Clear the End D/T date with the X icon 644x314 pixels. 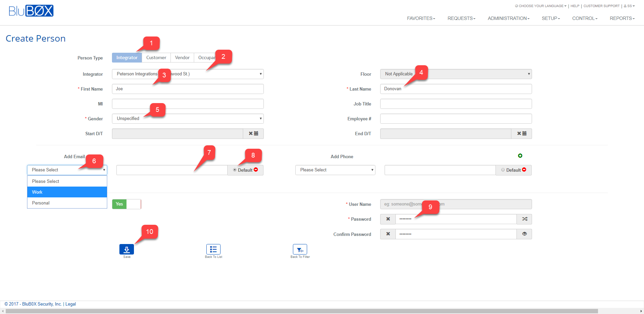pyautogui.click(x=520, y=134)
